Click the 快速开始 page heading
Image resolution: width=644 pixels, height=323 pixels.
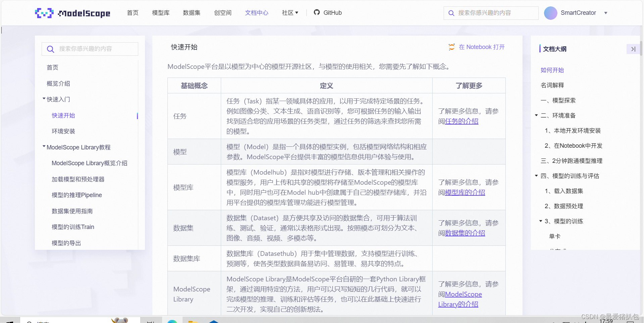coord(184,47)
